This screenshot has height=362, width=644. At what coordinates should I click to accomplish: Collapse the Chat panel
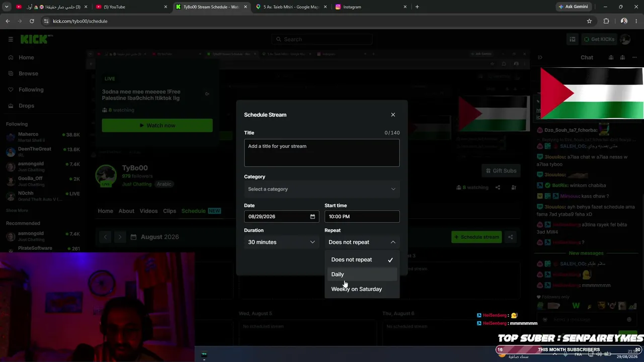[540, 57]
